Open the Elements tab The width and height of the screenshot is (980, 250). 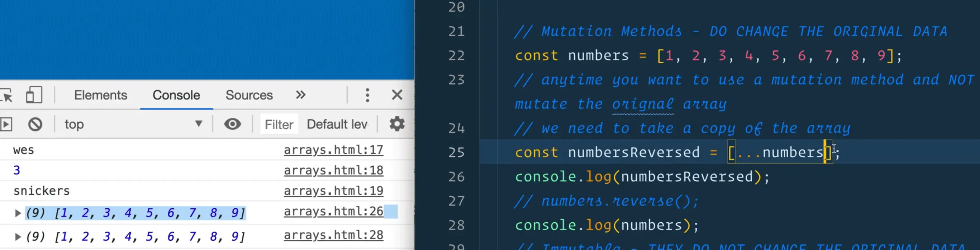click(x=100, y=95)
